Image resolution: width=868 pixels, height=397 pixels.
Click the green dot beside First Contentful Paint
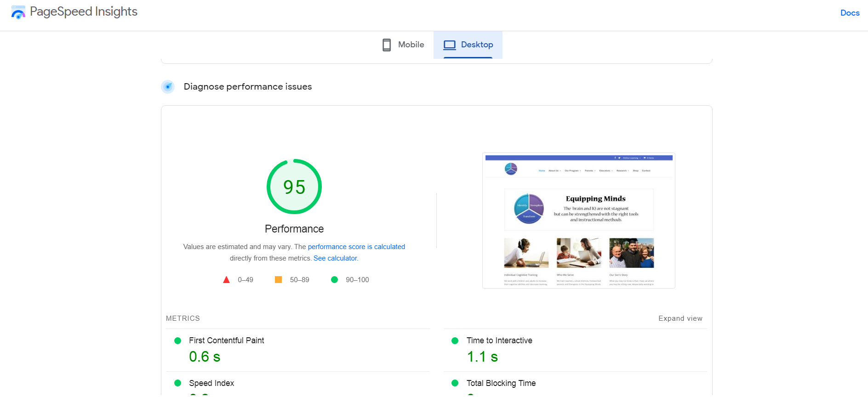(178, 340)
